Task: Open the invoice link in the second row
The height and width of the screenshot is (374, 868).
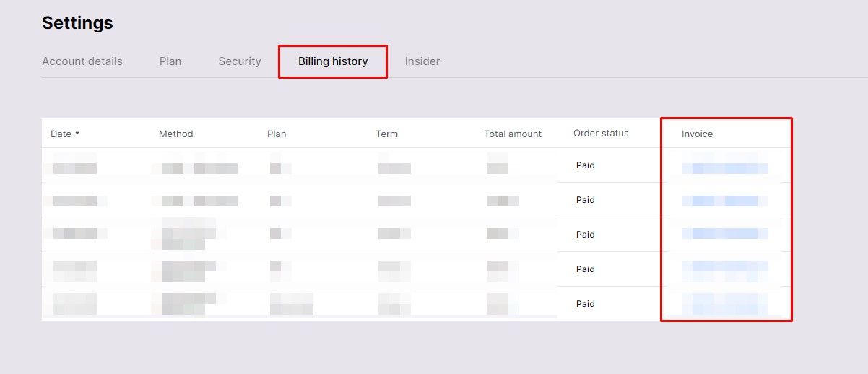Action: click(724, 201)
